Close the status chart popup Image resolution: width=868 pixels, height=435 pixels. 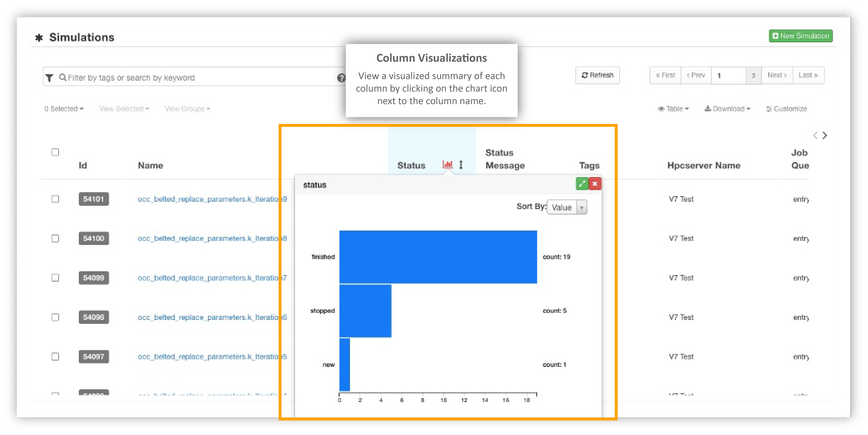click(x=595, y=184)
